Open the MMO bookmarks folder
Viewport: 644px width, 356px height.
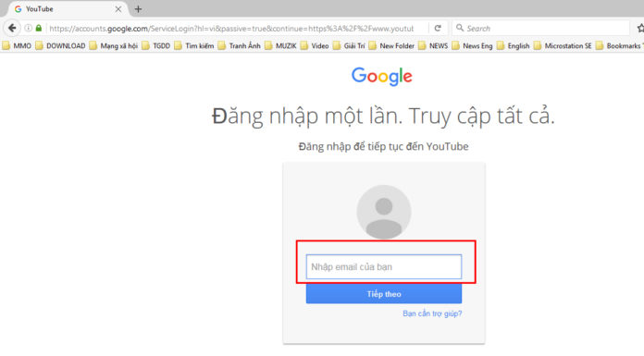(17, 45)
